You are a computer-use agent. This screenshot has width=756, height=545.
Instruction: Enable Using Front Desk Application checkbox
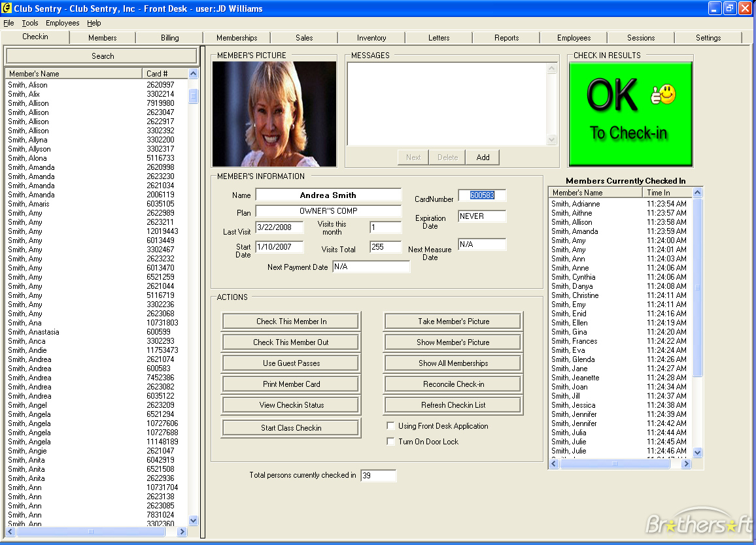(391, 426)
